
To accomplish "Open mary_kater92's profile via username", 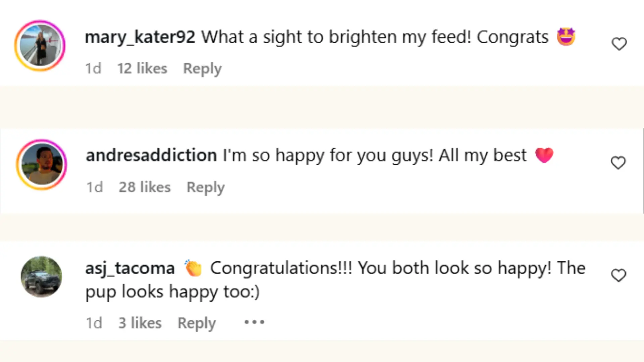I will pyautogui.click(x=140, y=37).
